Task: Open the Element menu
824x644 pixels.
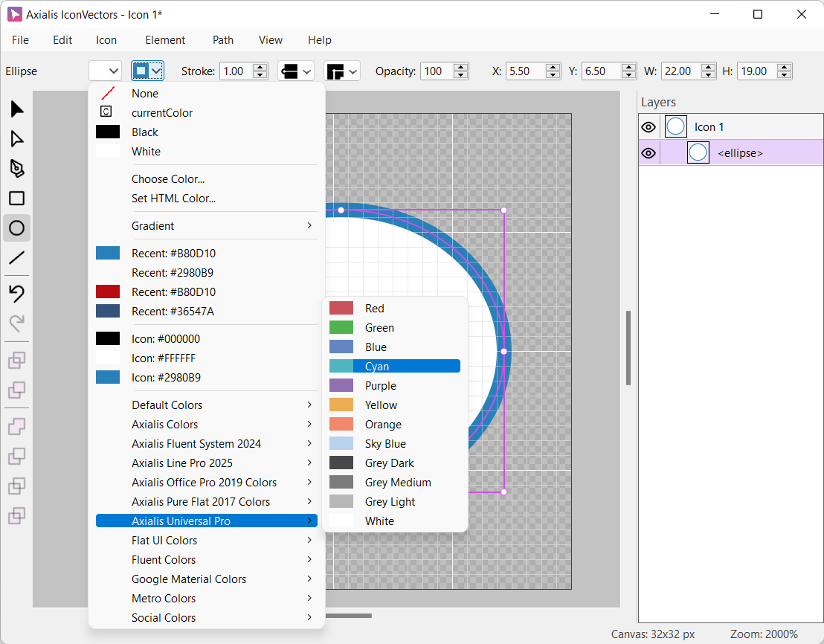Action: tap(165, 40)
